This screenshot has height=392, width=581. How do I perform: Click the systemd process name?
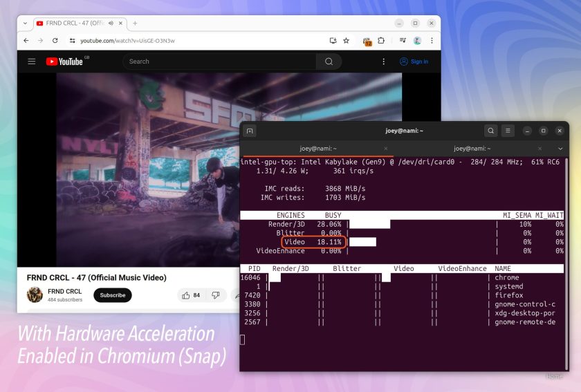click(x=509, y=286)
